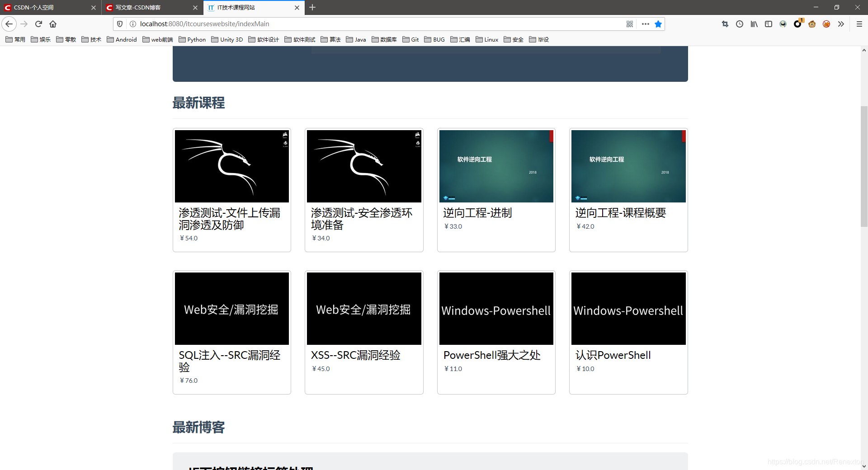Open the Firefox hamburger menu
Viewport: 868px width, 470px height.
pos(859,24)
